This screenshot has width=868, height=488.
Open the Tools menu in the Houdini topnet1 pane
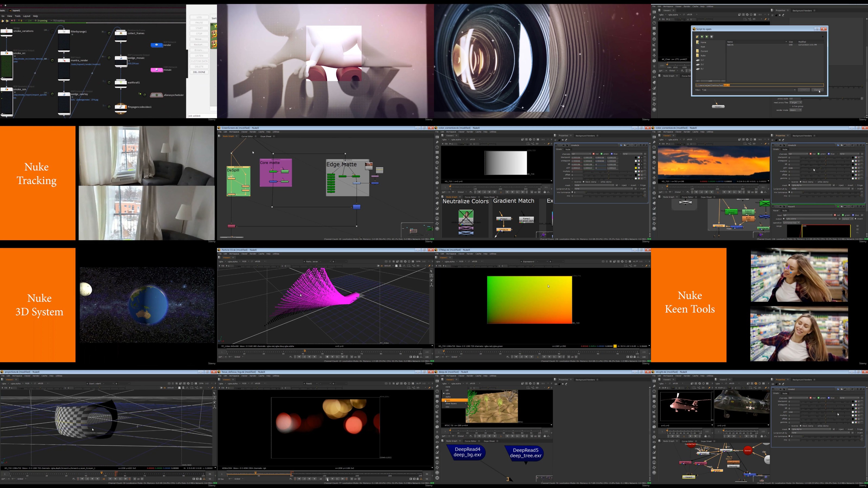pos(18,16)
